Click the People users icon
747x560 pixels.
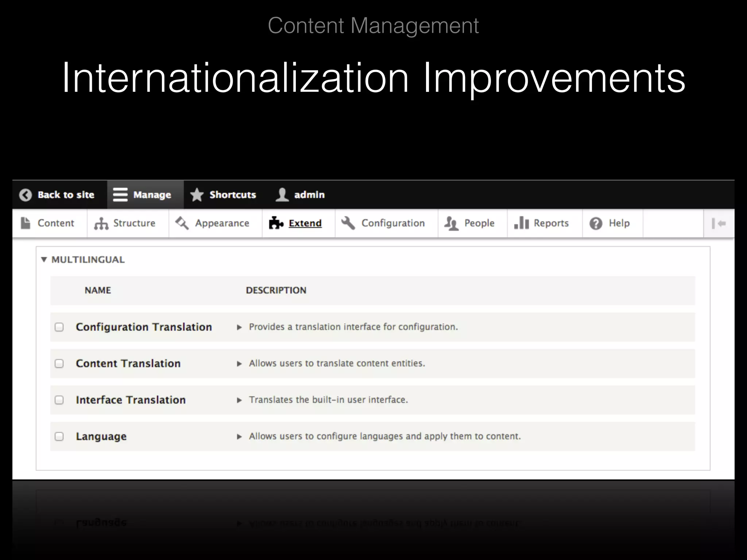pyautogui.click(x=451, y=223)
